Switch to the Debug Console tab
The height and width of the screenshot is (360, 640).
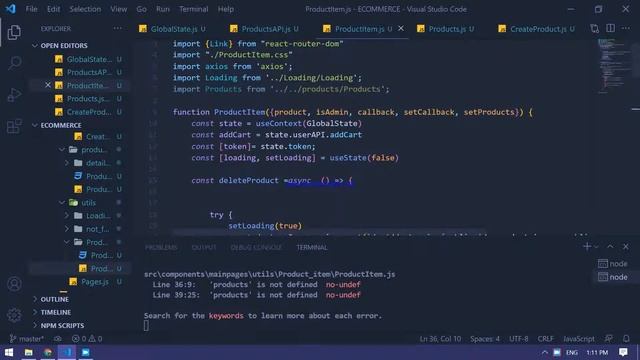[256, 247]
